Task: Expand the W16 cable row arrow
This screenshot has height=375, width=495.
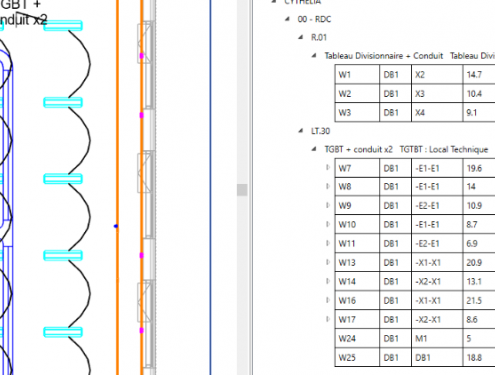Action: click(x=328, y=300)
